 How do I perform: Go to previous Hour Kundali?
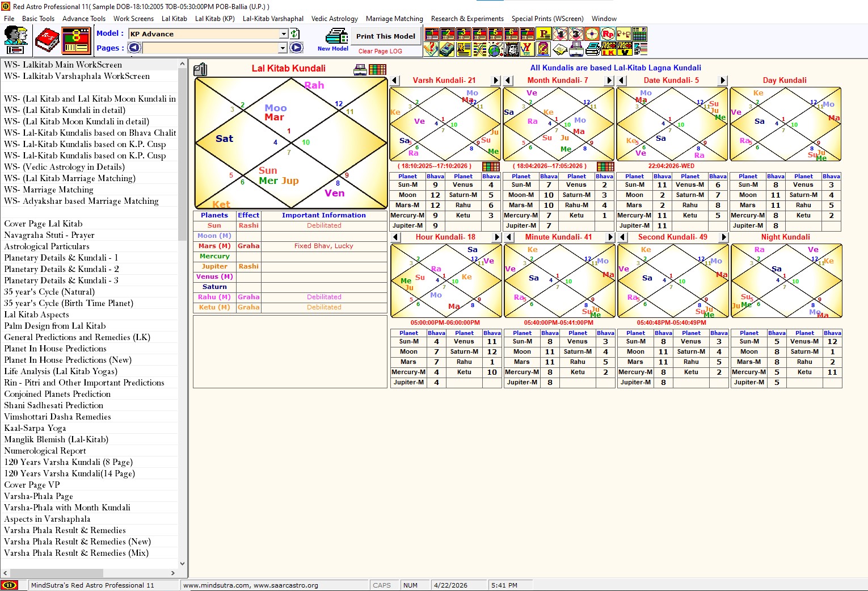396,237
